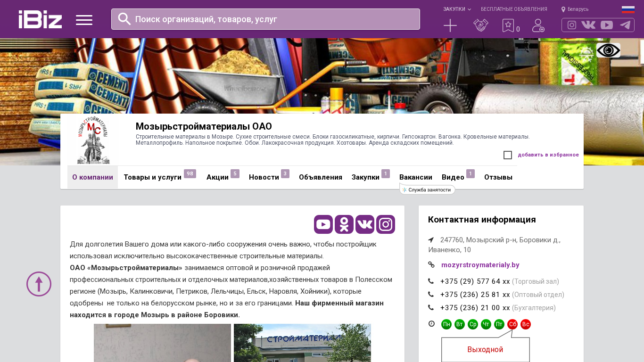This screenshot has width=644, height=362.
Task: Open VK from header social bar
Action: [588, 25]
